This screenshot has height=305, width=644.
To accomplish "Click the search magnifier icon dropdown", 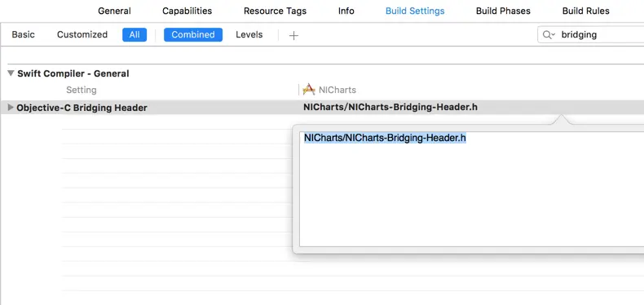I will [x=549, y=35].
